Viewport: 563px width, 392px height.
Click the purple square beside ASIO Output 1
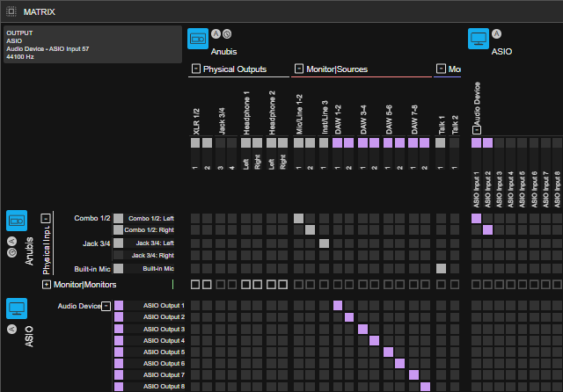click(x=119, y=306)
